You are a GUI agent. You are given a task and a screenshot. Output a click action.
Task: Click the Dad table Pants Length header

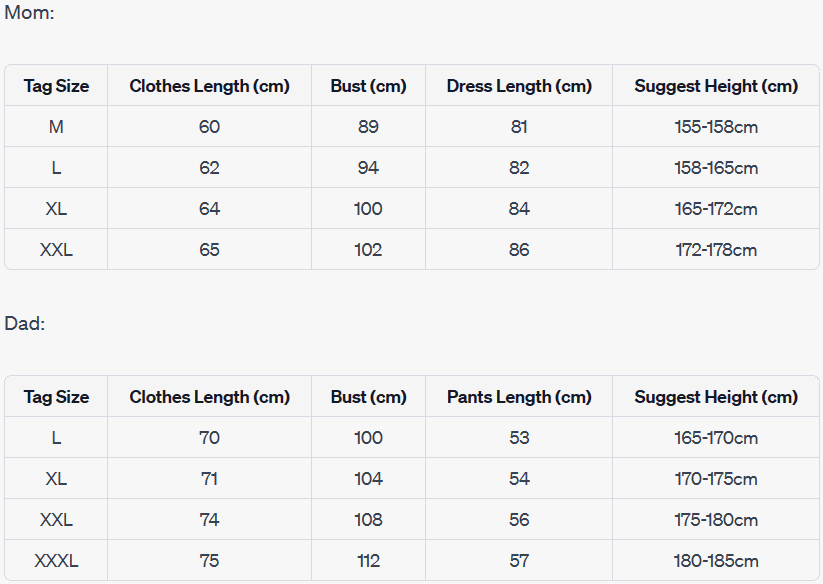pos(519,397)
